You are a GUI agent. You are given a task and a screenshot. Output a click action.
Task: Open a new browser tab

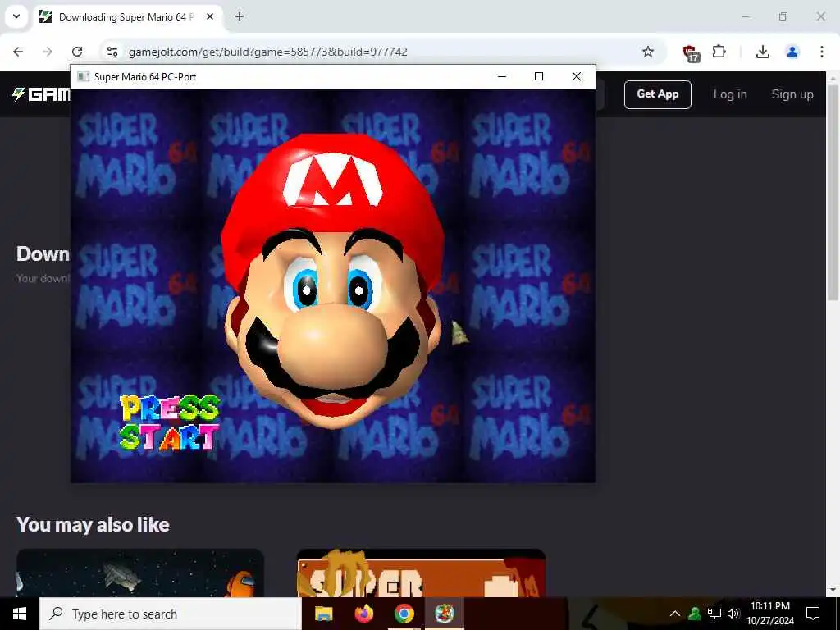(240, 16)
